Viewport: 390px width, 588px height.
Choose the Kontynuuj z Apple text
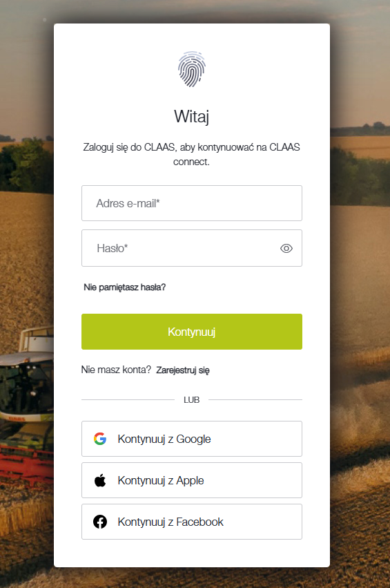(x=161, y=480)
